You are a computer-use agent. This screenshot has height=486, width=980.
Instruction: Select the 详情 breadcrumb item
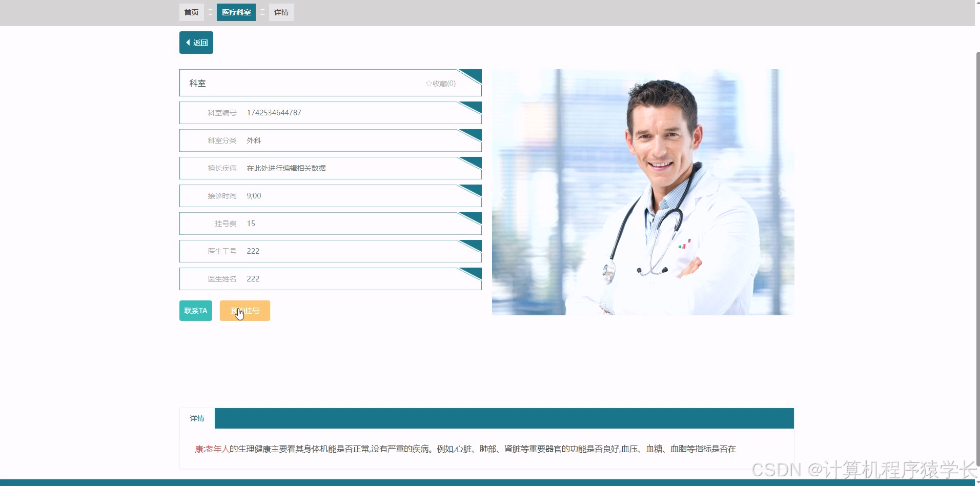coord(281,12)
